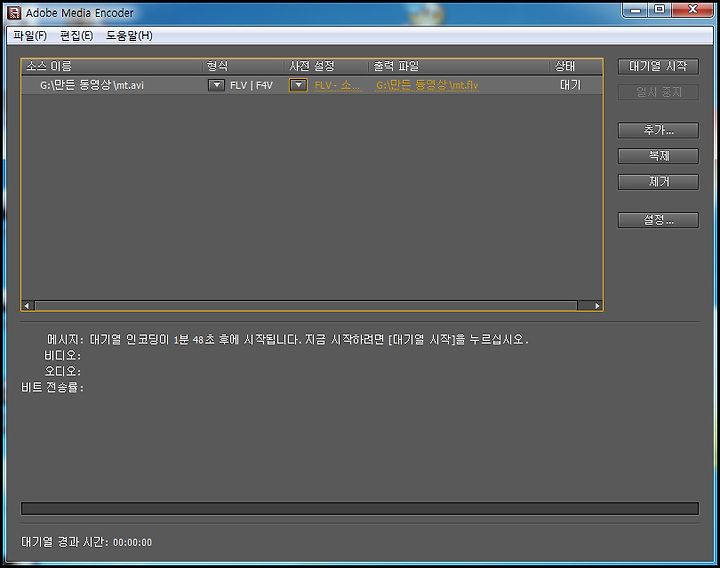Open the 파일(F) menu

[30, 35]
